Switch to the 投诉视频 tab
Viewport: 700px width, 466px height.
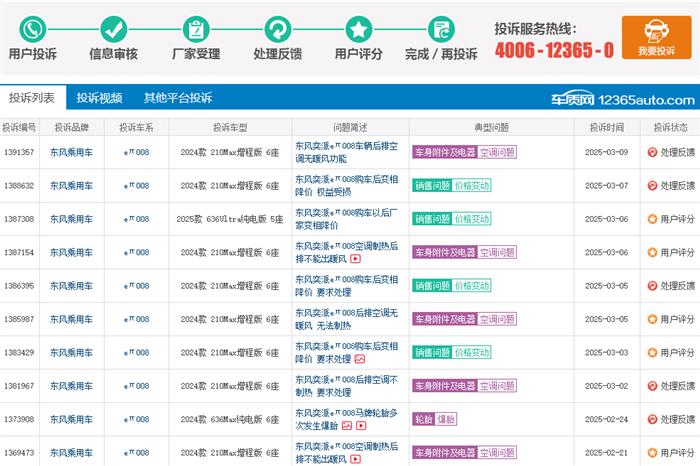click(x=99, y=98)
